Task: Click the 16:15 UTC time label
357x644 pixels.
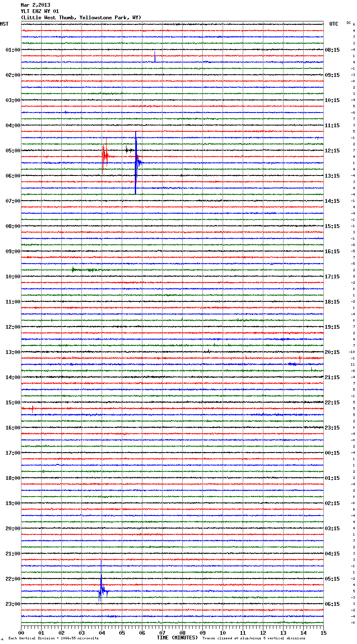Action: [x=332, y=251]
